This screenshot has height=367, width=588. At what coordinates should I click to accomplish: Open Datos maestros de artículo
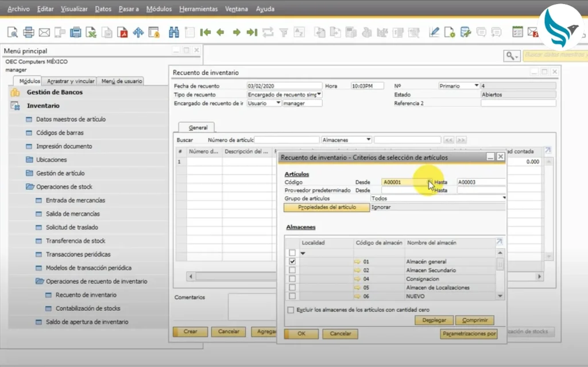tap(71, 119)
